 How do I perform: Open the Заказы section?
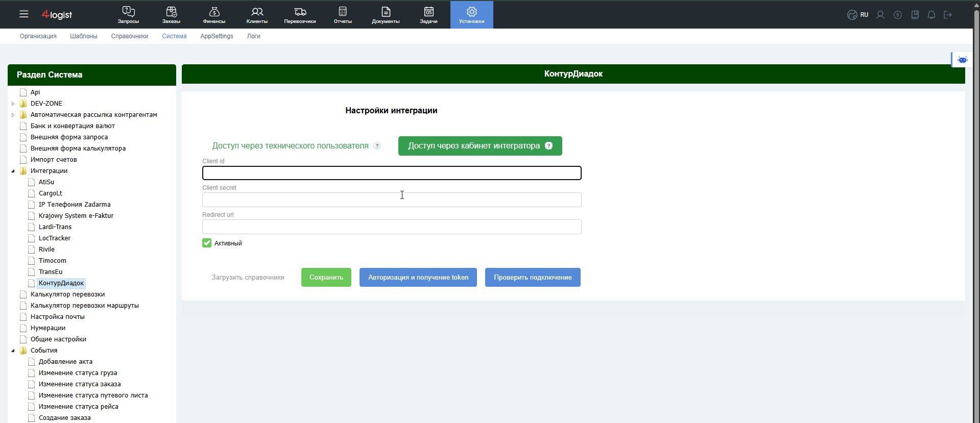[171, 15]
